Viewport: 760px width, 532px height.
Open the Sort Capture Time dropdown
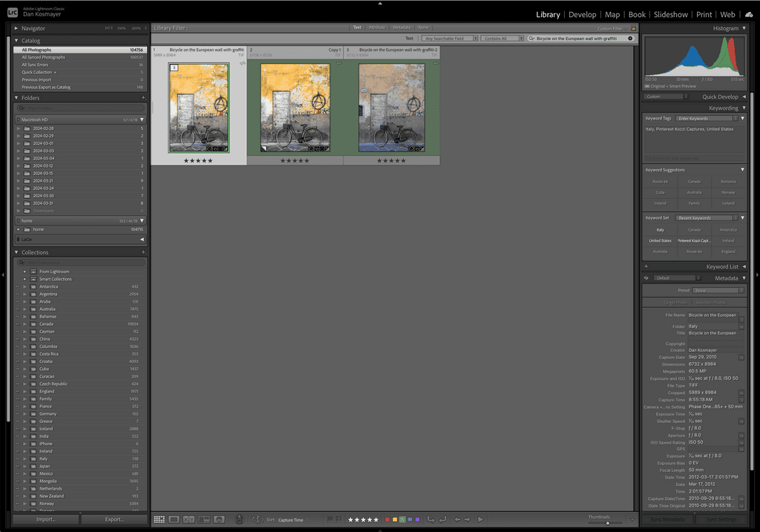click(x=292, y=520)
